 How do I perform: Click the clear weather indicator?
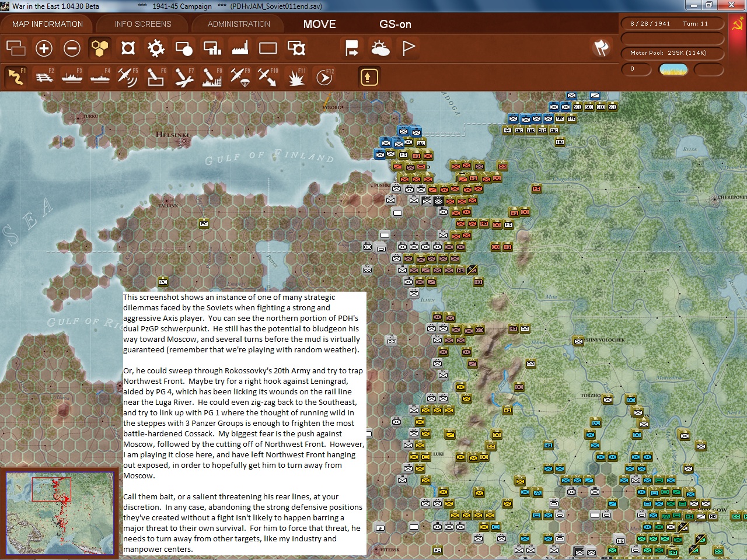pyautogui.click(x=673, y=69)
